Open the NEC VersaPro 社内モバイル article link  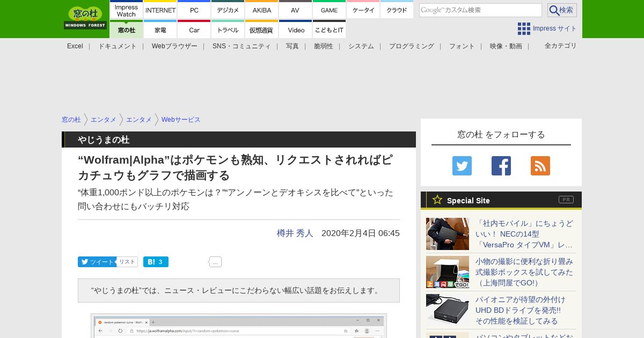click(x=524, y=234)
